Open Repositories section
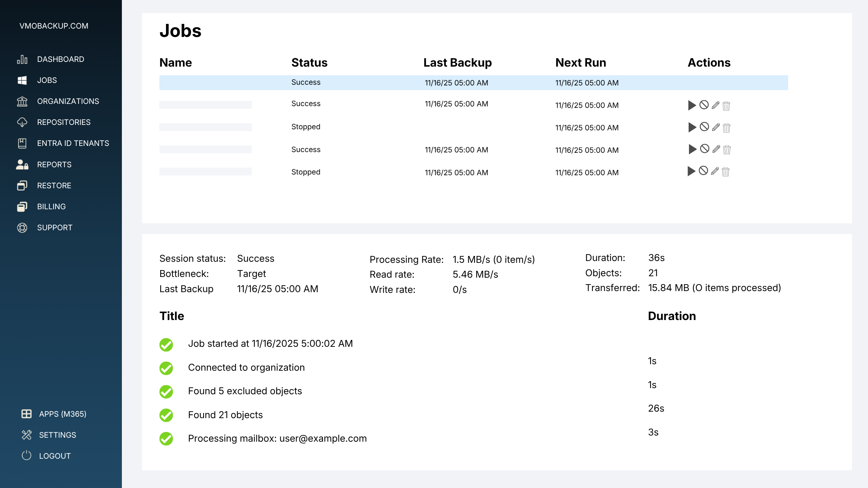 point(64,122)
